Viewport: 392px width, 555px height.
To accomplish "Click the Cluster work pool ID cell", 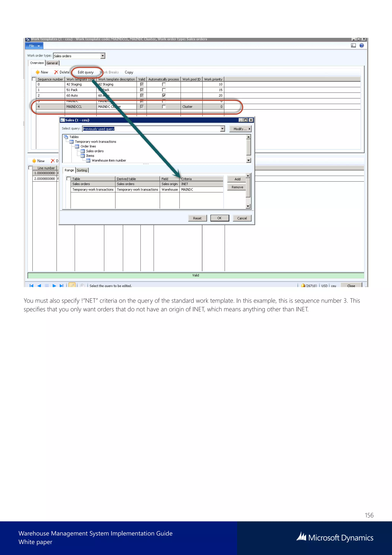I will tap(191, 107).
